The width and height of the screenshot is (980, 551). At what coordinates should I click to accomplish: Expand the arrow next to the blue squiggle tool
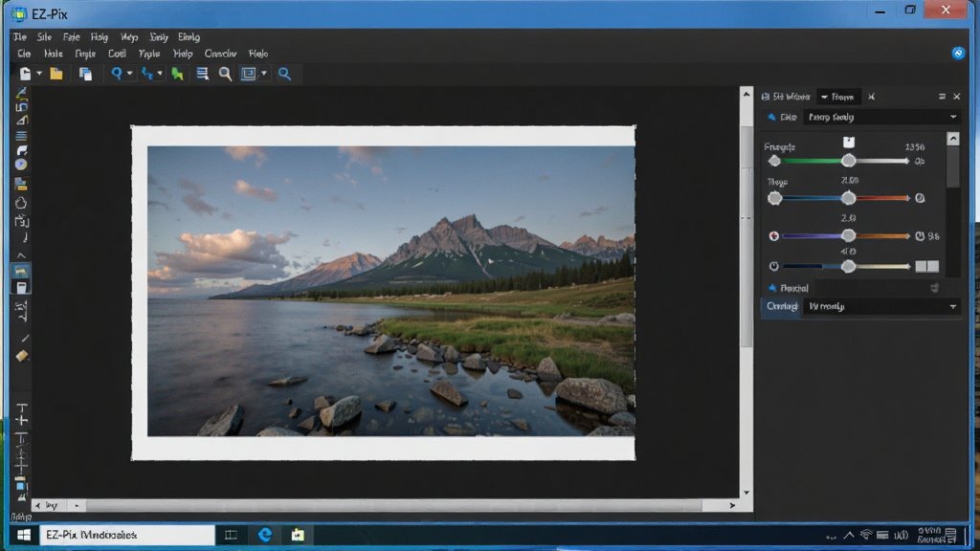click(160, 74)
